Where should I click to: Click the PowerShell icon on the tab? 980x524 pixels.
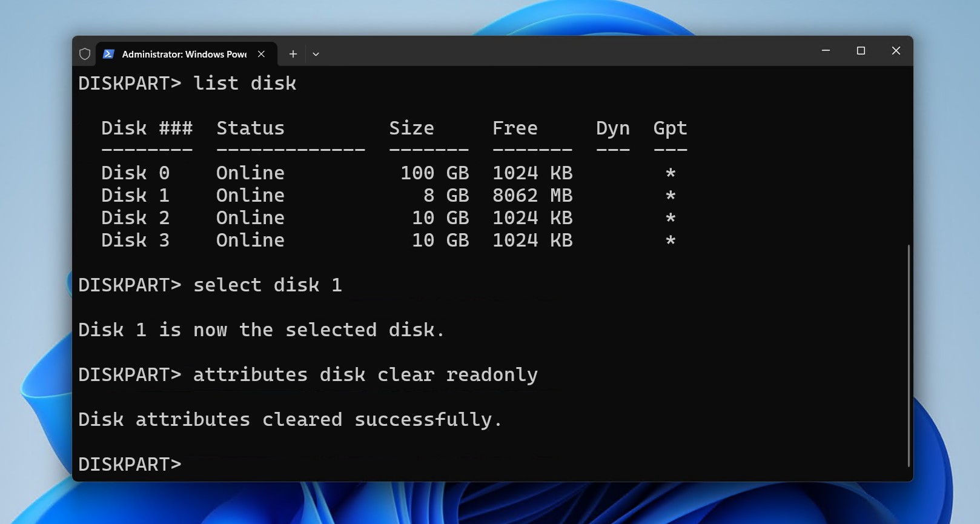108,54
